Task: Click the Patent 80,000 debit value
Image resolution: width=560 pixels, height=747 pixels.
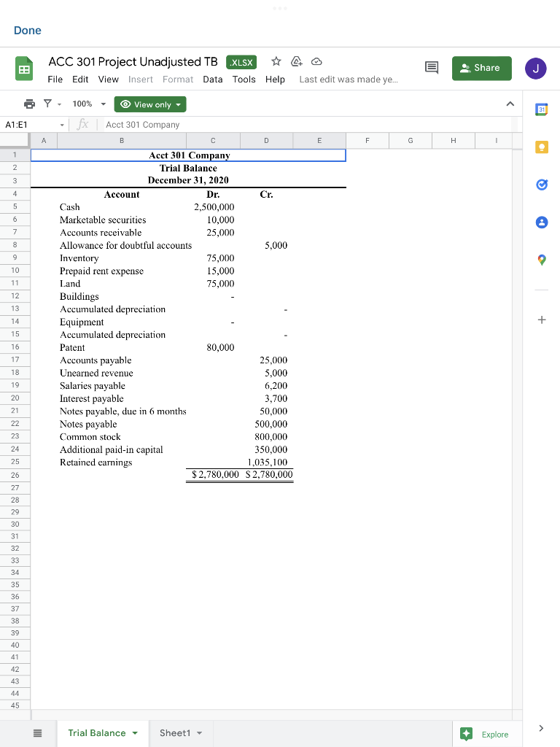Action: [x=220, y=348]
